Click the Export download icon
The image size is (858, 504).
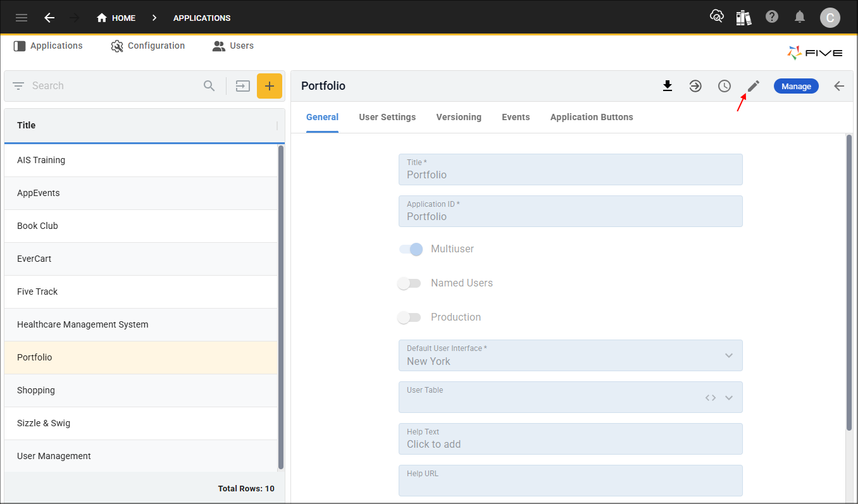[x=667, y=86]
